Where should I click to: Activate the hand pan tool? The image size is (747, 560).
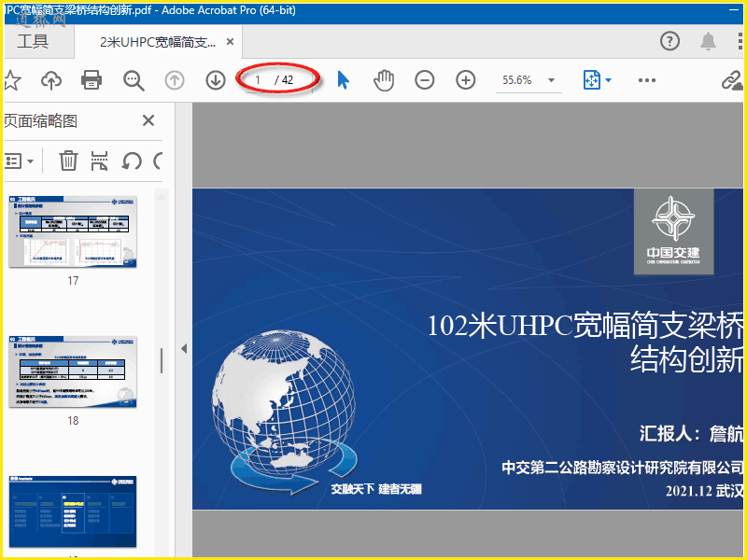384,80
